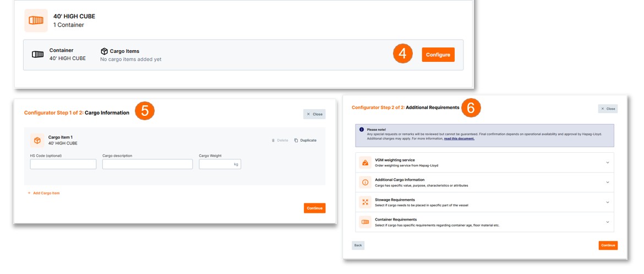Click the VGM weighting service scale icon
Screen dimensions: 644x274
(x=365, y=163)
